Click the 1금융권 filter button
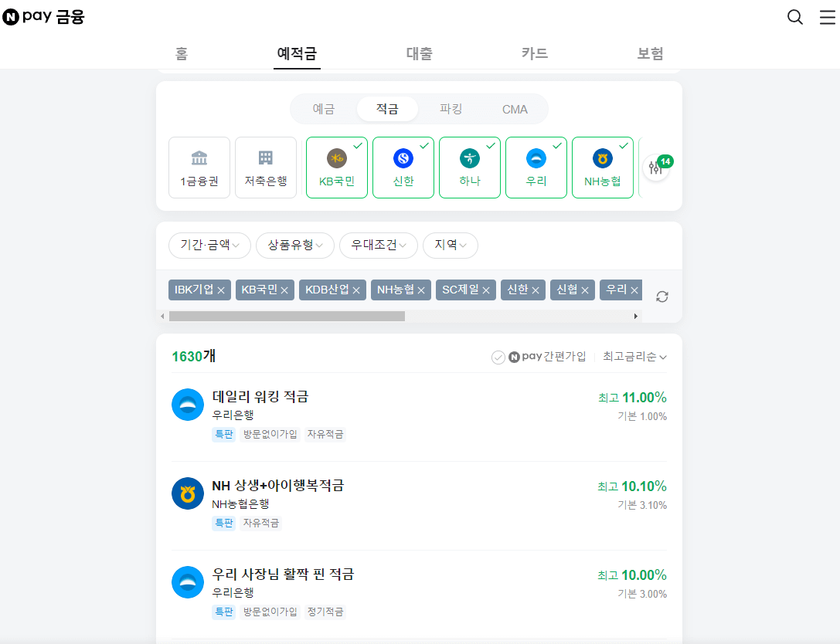Viewport: 840px width, 644px height. pos(199,167)
